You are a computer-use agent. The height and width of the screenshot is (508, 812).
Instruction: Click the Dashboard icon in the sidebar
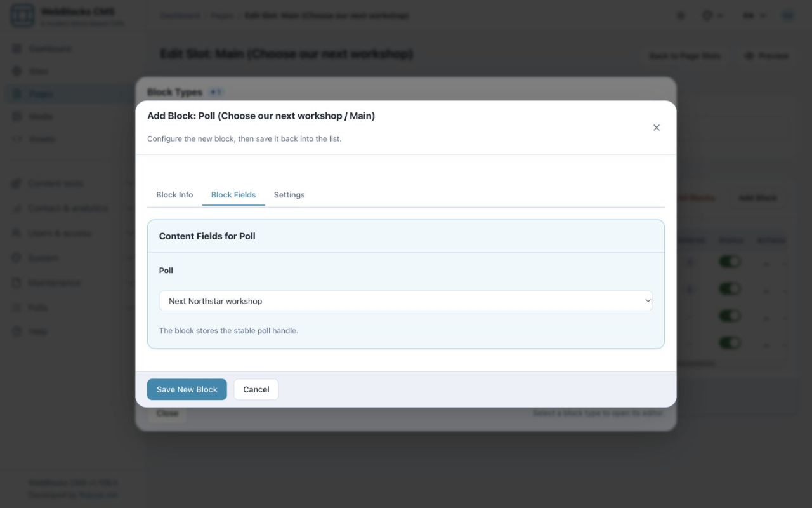tap(17, 48)
